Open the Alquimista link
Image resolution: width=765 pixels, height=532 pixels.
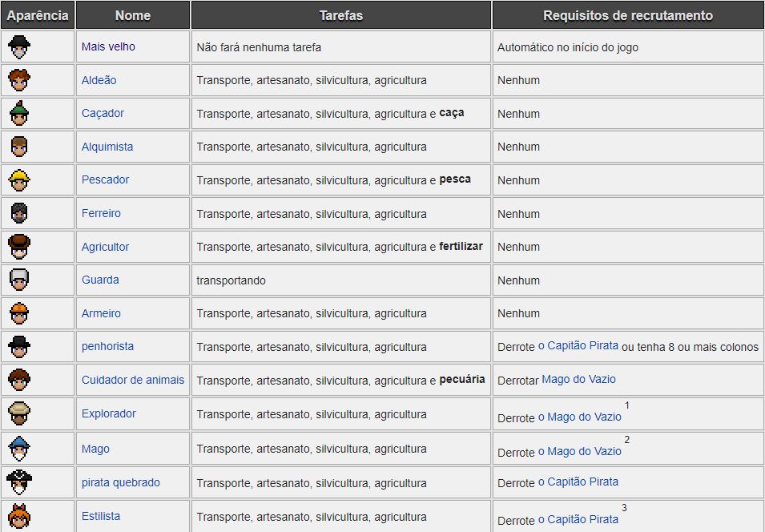(107, 147)
